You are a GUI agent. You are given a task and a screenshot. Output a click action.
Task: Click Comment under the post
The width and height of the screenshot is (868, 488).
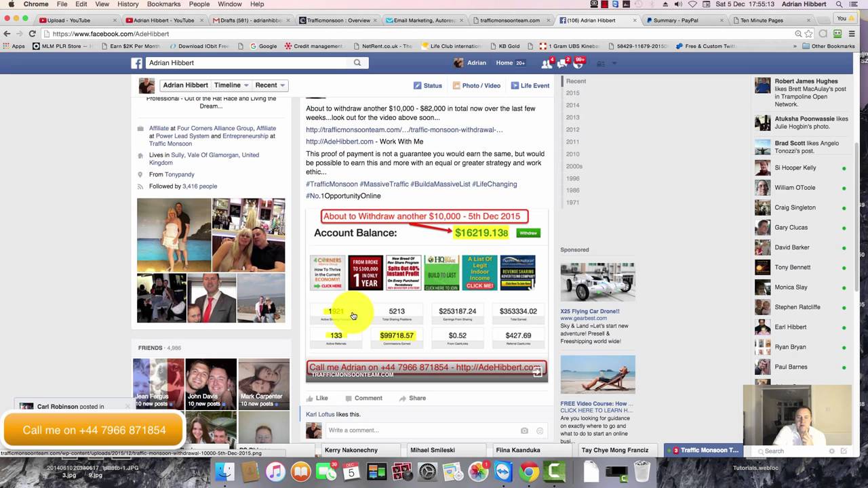click(x=363, y=399)
